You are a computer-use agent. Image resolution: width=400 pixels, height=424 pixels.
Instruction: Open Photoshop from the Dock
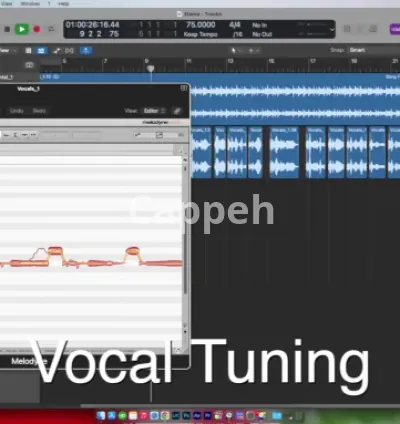(x=186, y=416)
